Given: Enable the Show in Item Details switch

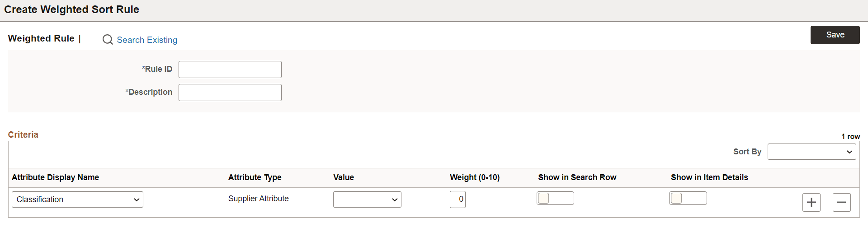Looking at the screenshot, I should click(x=688, y=198).
